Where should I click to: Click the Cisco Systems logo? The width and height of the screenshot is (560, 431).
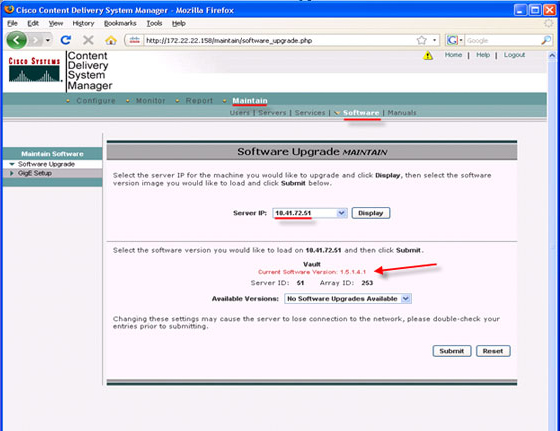coord(34,69)
